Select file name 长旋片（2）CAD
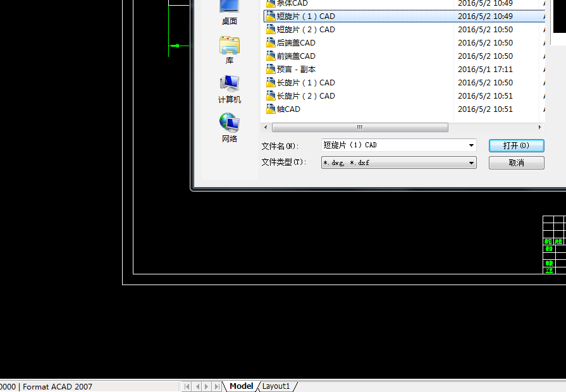This screenshot has height=392, width=566. click(x=305, y=96)
